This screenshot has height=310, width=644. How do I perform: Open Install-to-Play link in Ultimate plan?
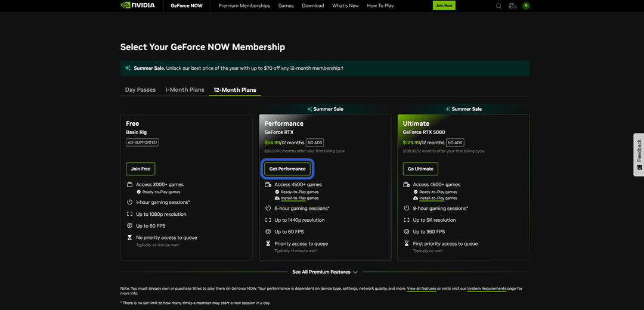click(x=432, y=198)
